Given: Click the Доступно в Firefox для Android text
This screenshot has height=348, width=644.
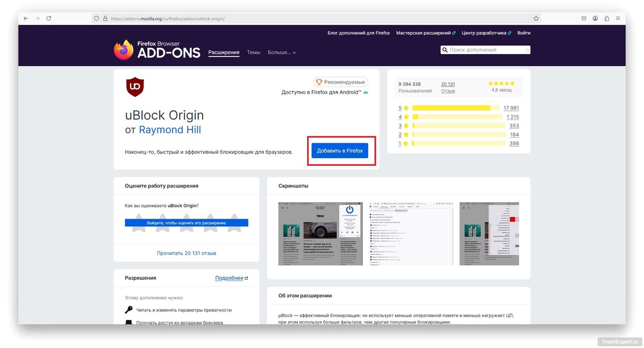Looking at the screenshot, I should click(321, 93).
